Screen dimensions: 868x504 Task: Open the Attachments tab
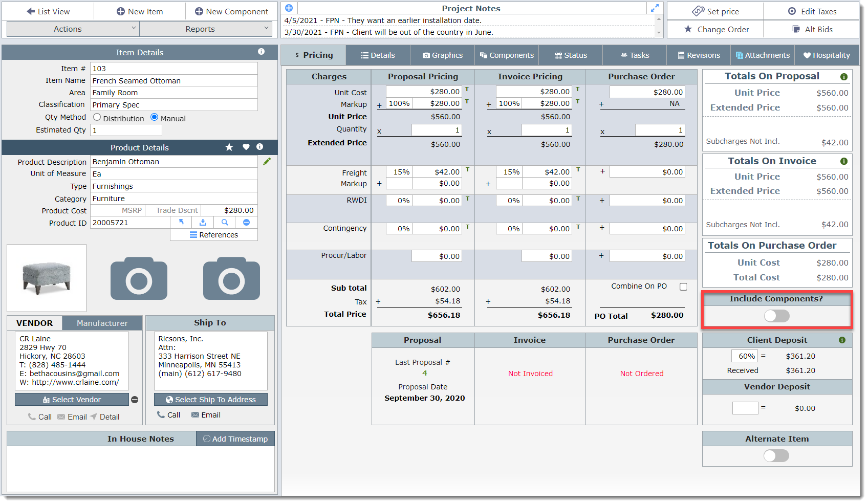[x=763, y=55]
